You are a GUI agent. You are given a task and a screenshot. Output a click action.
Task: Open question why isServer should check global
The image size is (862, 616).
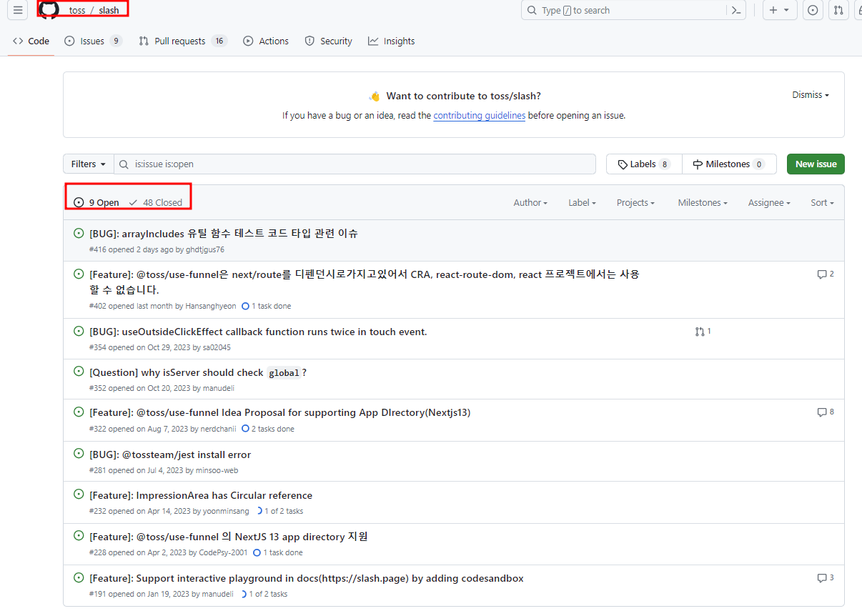[198, 372]
